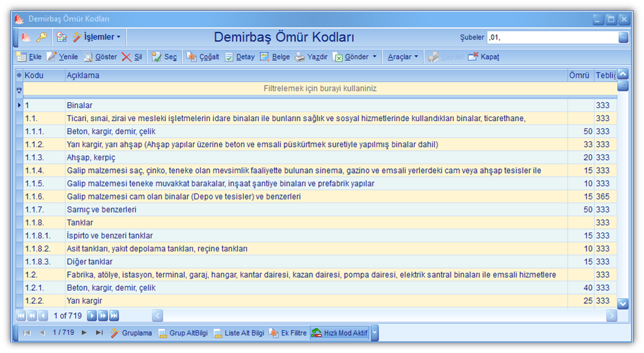644x353 pixels.
Task: Click the grid options button below scroll-up arrow
Action: 623,85
